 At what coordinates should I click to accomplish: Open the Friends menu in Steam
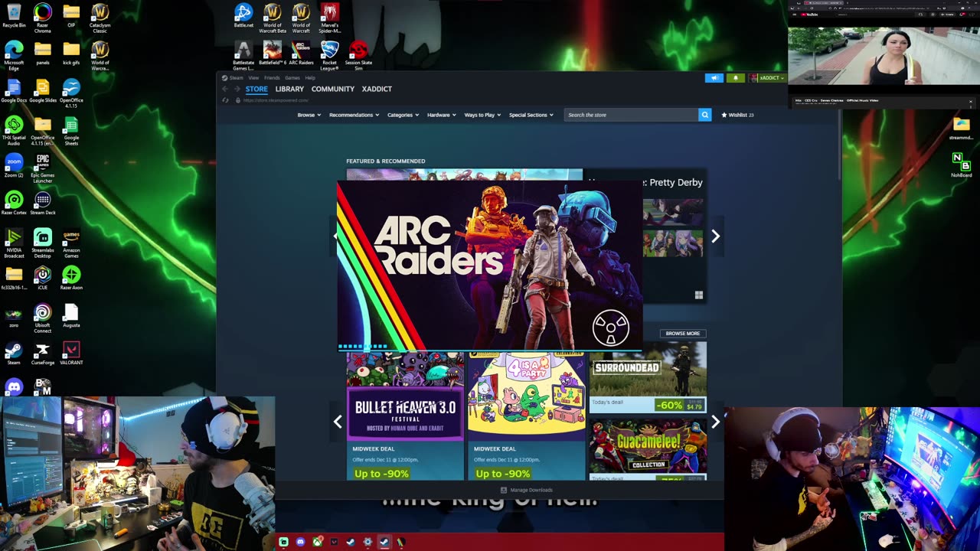click(x=272, y=77)
